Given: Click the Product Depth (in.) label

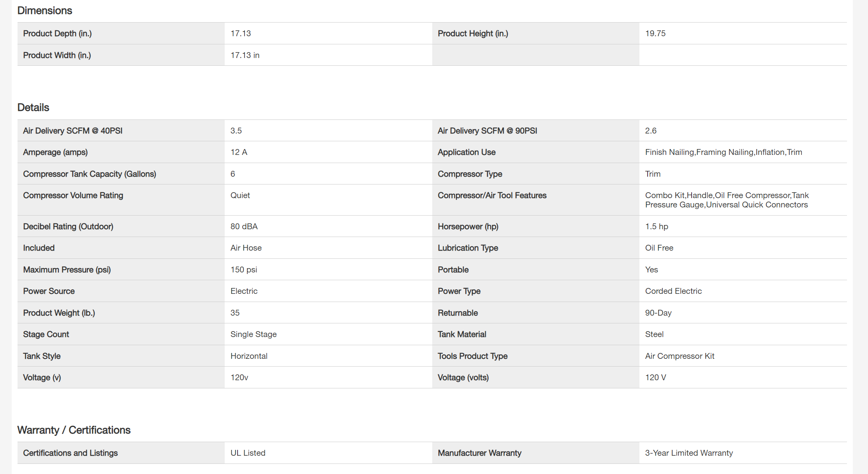Looking at the screenshot, I should tap(57, 33).
